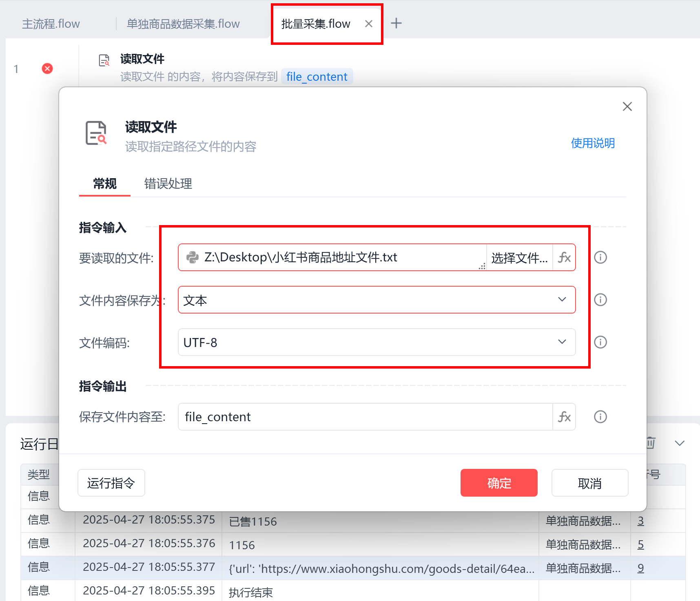Collapse the run log panel chevron

coord(680,443)
